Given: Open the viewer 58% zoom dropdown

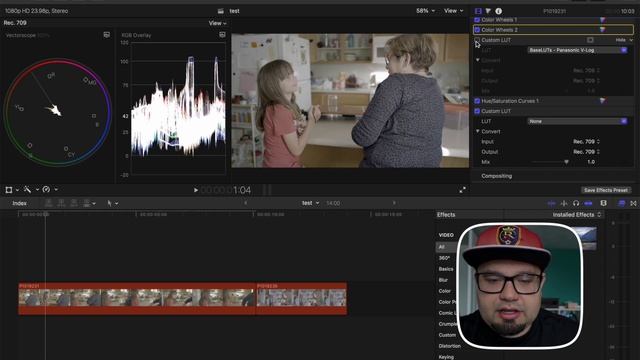Looking at the screenshot, I should pyautogui.click(x=425, y=11).
